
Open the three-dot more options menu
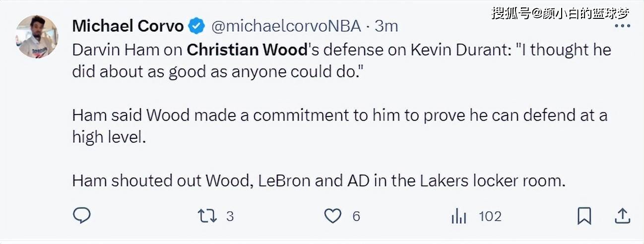[622, 26]
